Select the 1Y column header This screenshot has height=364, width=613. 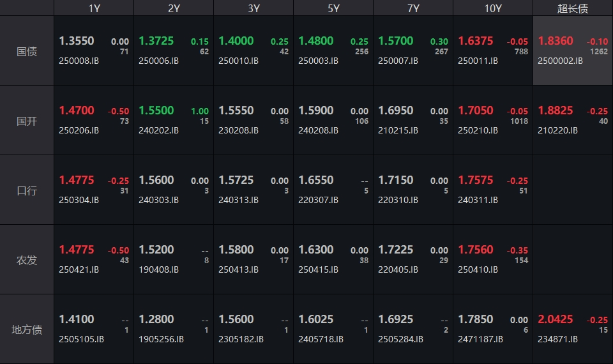(x=94, y=8)
